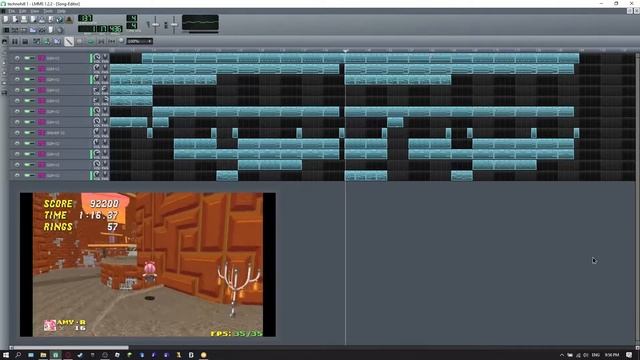The height and width of the screenshot is (360, 640).
Task: Show the Song Editor window icon
Action: (x=6, y=30)
